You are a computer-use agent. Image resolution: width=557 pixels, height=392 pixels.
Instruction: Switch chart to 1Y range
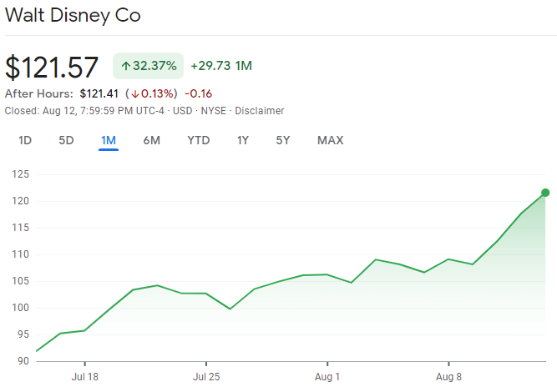[x=243, y=140]
